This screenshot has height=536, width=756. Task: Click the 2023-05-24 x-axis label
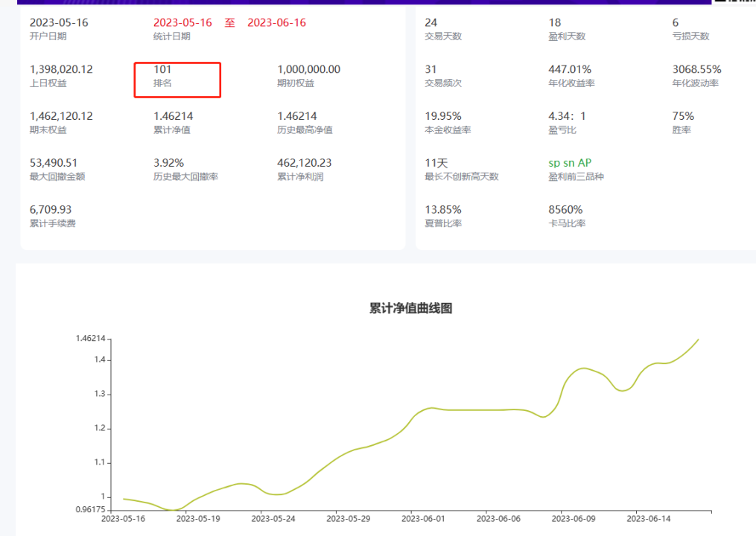[273, 519]
